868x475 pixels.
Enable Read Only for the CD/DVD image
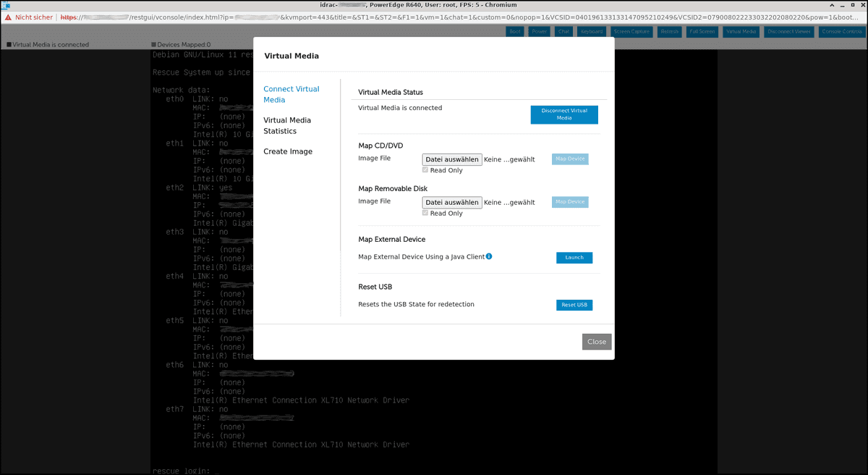pos(425,169)
